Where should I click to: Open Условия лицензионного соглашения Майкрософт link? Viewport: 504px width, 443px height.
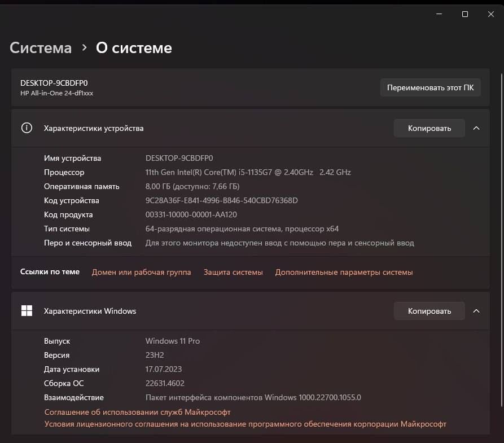tap(246, 424)
